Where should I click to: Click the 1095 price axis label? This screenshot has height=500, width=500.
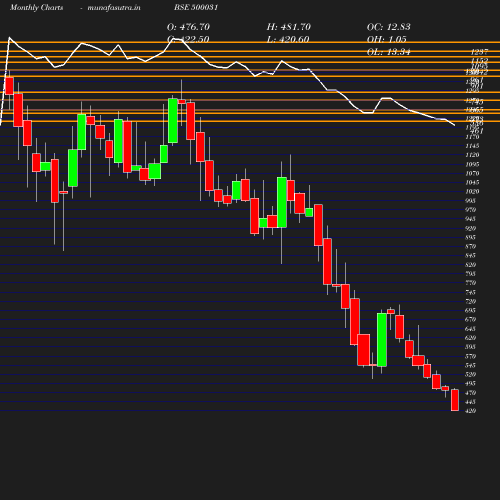tap(472, 164)
